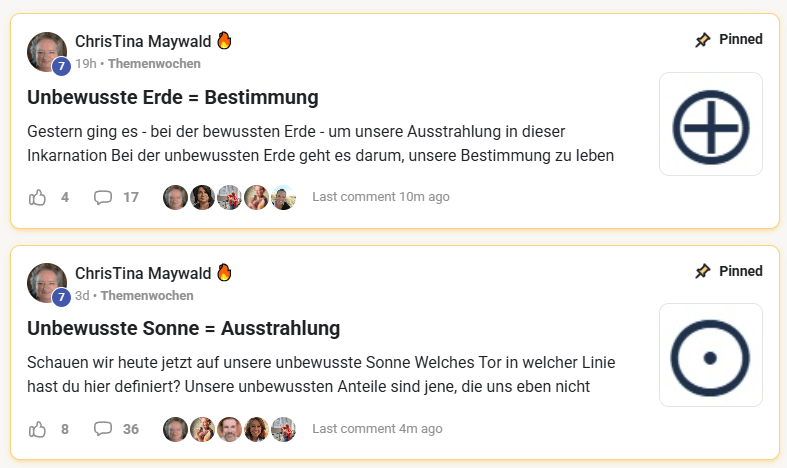Click the Themenwochen category on first post
Image resolution: width=787 pixels, height=468 pixels.
[x=154, y=64]
